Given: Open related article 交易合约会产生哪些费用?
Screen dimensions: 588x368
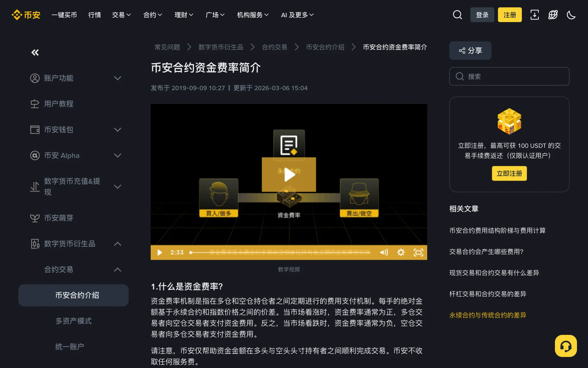Looking at the screenshot, I should [x=486, y=252].
